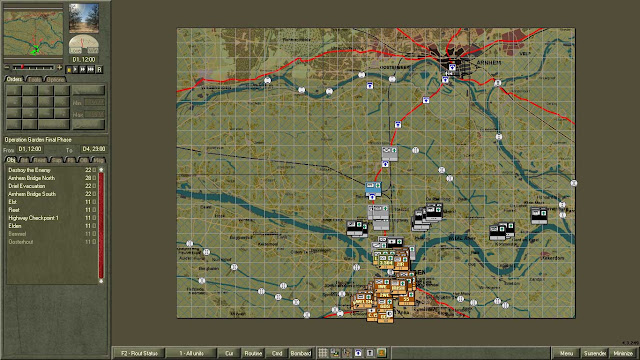This screenshot has width=640, height=360.
Task: Click the red objectives list scrollbar
Action: click(x=101, y=224)
